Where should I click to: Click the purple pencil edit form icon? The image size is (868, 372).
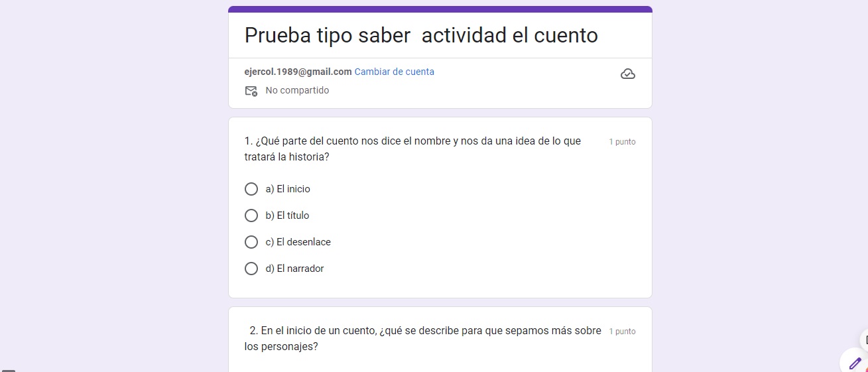click(855, 363)
